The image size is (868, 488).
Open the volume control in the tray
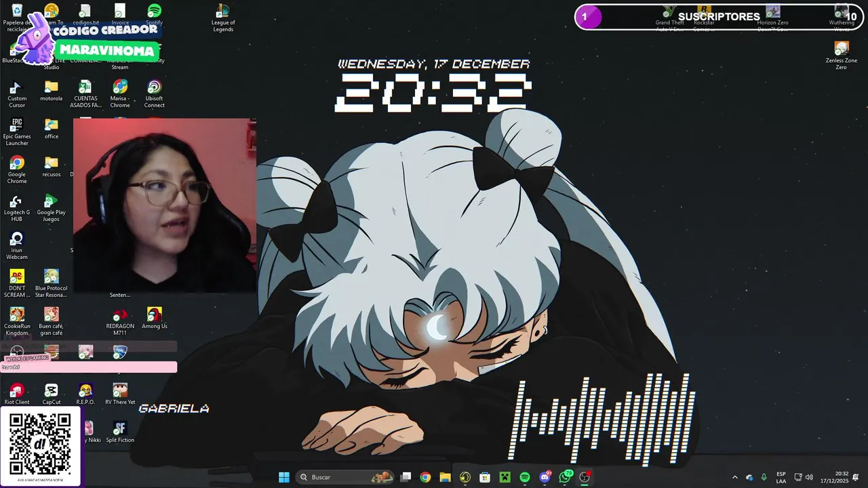809,477
